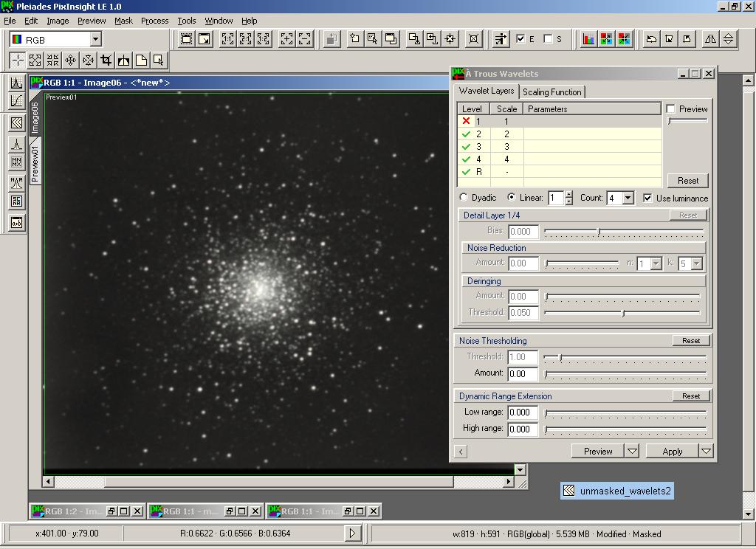
Task: Open the RGB channel dropdown
Action: tap(95, 39)
